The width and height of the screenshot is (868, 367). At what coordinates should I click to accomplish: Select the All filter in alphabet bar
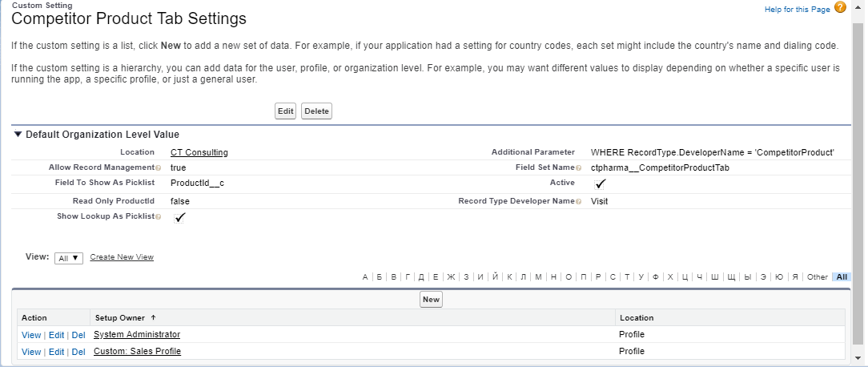[x=840, y=277]
